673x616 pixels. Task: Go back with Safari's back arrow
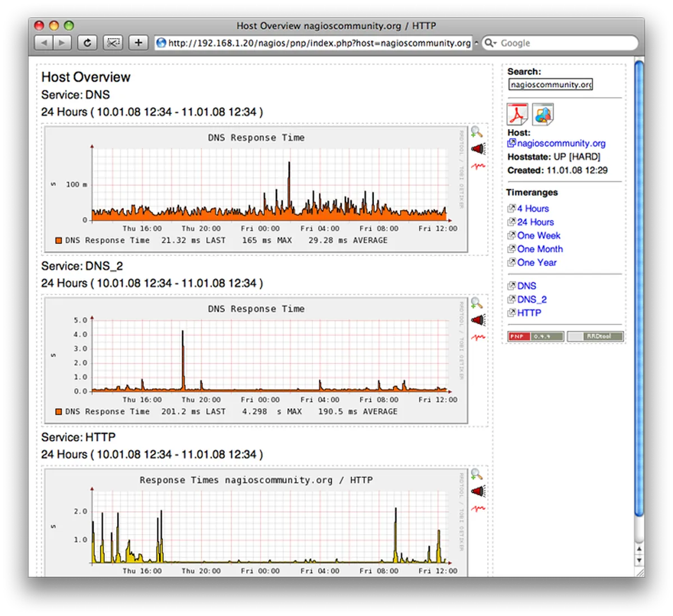click(x=44, y=43)
